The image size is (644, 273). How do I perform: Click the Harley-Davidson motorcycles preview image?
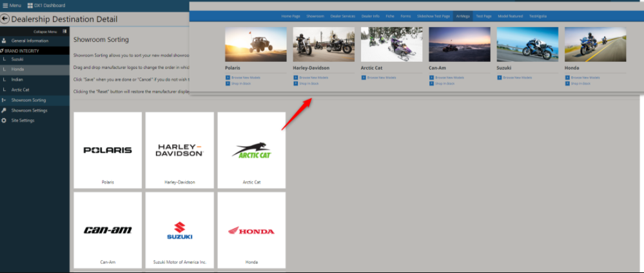324,45
